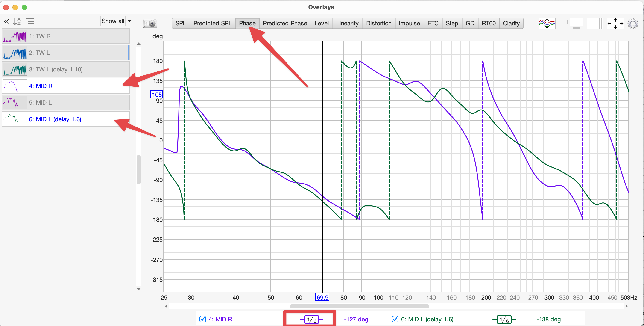Uncheck the 4: MID R trace checkbox
644x326 pixels.
202,319
